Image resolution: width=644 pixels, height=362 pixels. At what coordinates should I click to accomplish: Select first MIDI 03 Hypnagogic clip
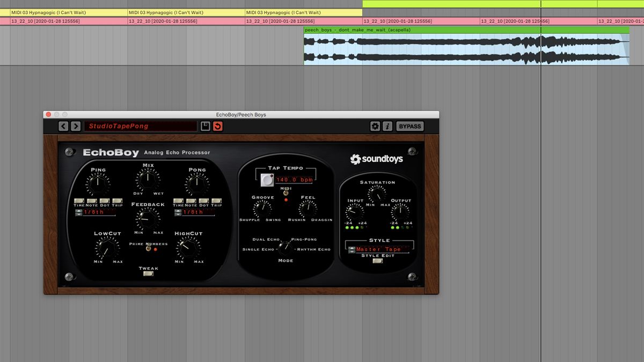(69, 12)
